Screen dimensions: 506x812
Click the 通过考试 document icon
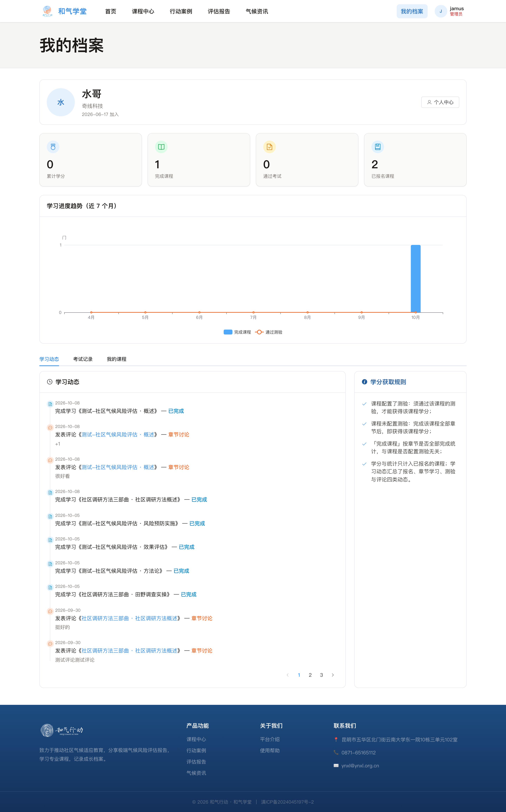click(x=269, y=147)
